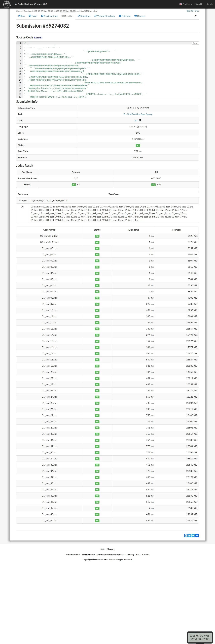The height and width of the screenshot is (644, 215).
Task: Click the AtCoder logo in the header
Action: click(7, 4)
